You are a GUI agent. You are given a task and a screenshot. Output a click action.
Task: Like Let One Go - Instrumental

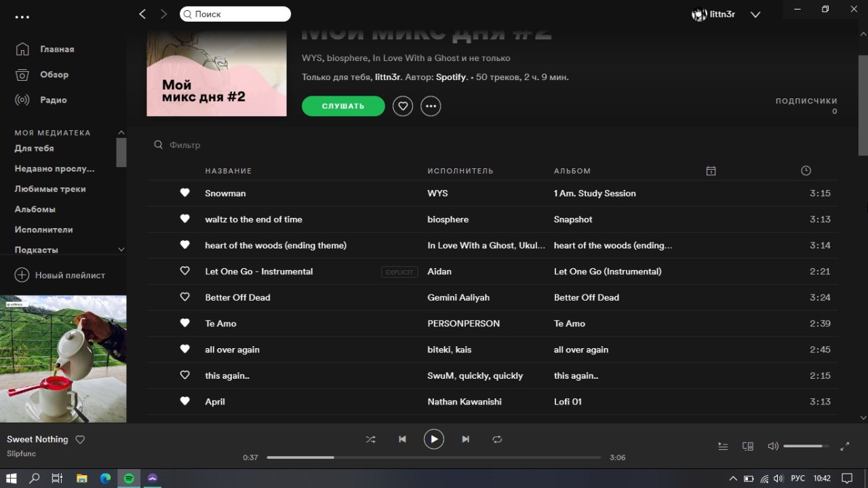184,271
